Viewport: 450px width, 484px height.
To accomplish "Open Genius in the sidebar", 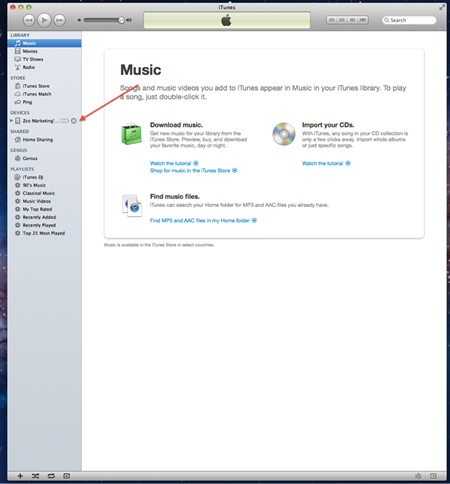I will (x=44, y=158).
